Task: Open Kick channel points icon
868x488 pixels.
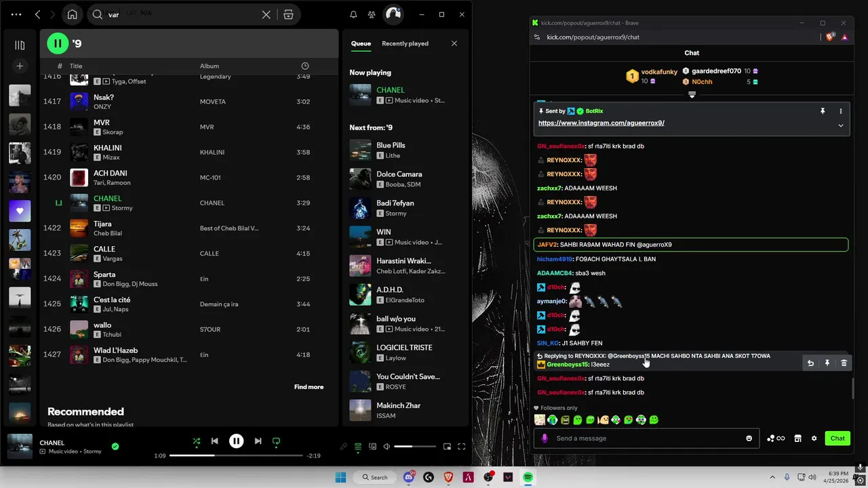Action: click(x=775, y=439)
